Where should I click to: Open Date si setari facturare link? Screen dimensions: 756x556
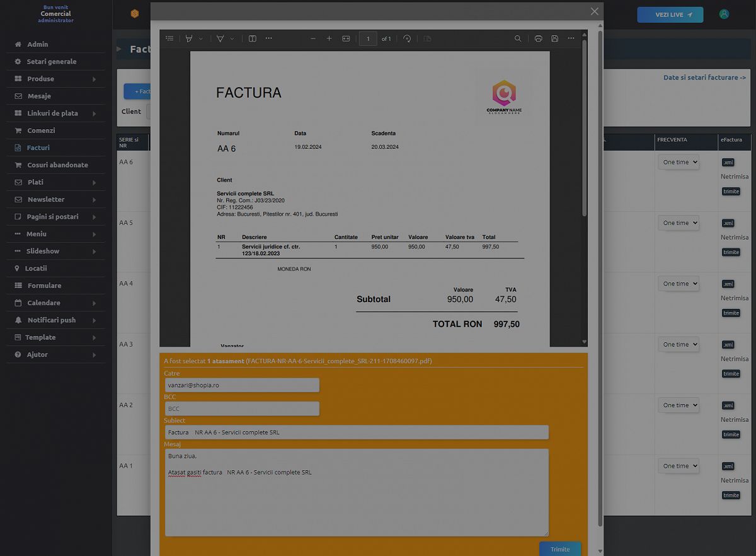[704, 78]
